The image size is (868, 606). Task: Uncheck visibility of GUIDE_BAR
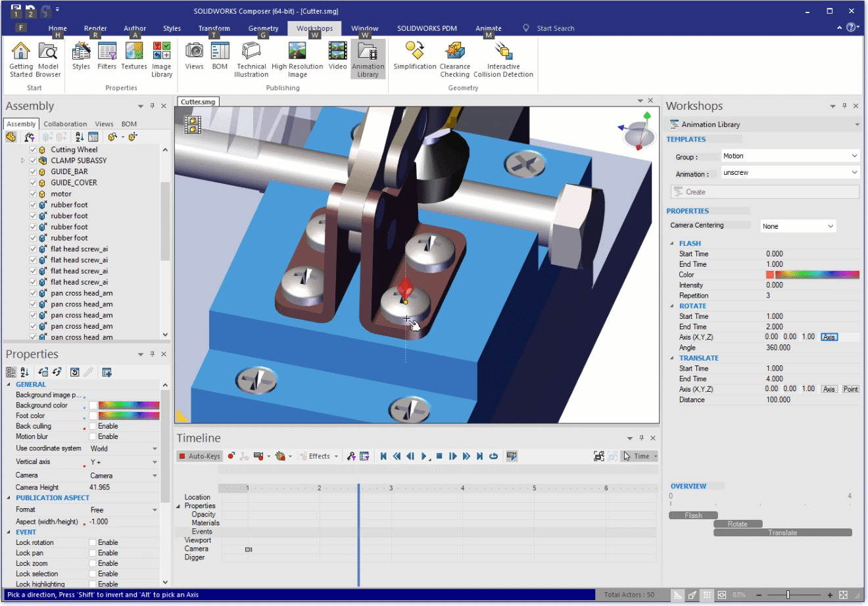[33, 172]
